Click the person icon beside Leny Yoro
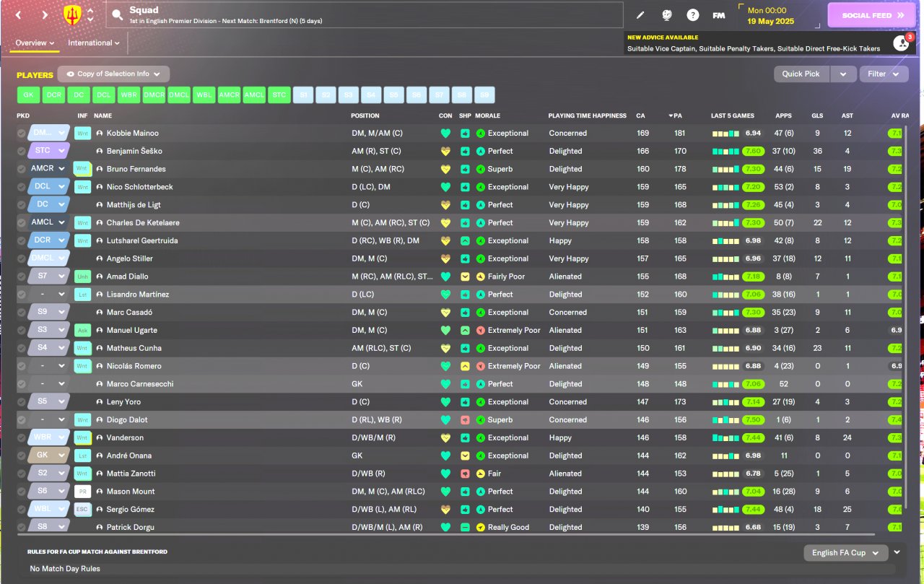This screenshot has height=584, width=924. pyautogui.click(x=100, y=402)
